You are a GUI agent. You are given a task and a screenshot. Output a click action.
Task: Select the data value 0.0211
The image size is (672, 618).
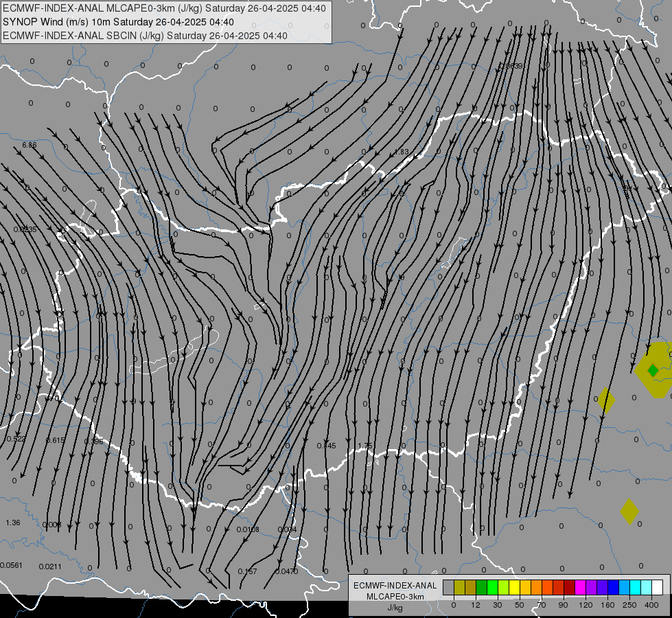50,566
